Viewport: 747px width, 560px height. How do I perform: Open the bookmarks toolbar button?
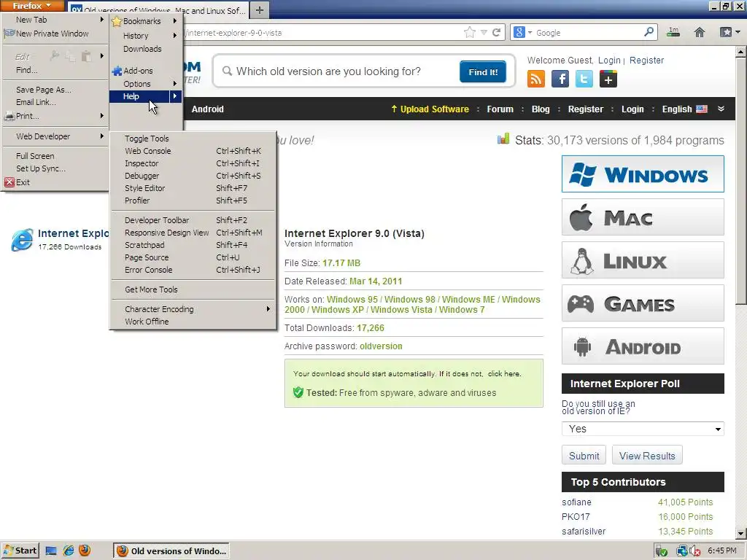(x=729, y=32)
